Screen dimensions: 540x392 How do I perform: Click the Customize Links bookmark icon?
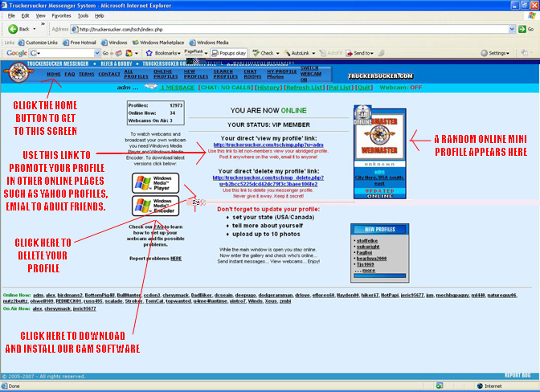tap(21, 43)
